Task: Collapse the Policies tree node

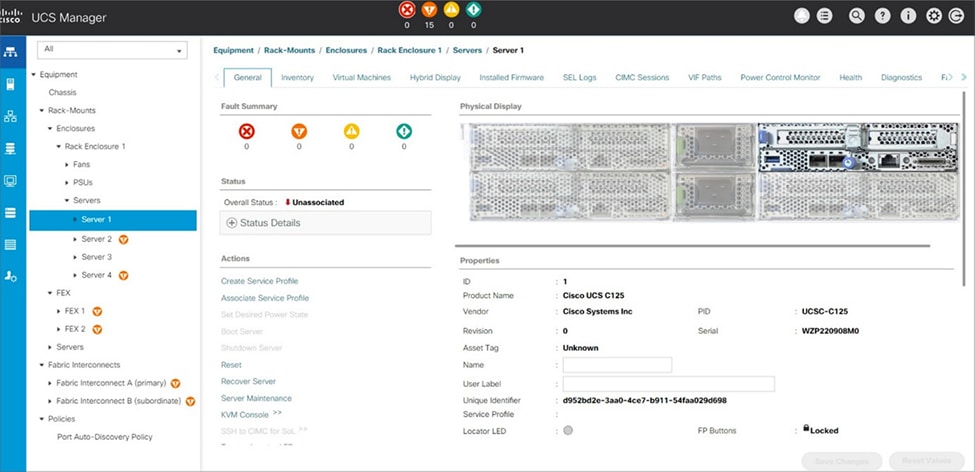Action: (42, 419)
